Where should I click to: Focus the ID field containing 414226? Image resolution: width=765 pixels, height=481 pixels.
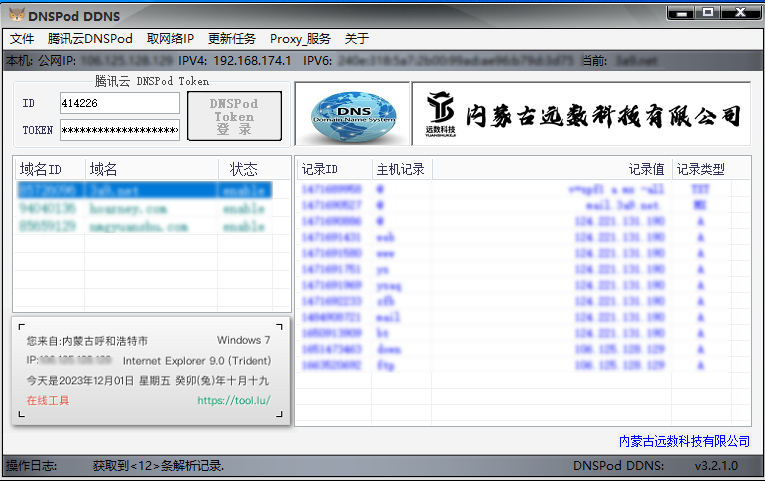(x=120, y=103)
